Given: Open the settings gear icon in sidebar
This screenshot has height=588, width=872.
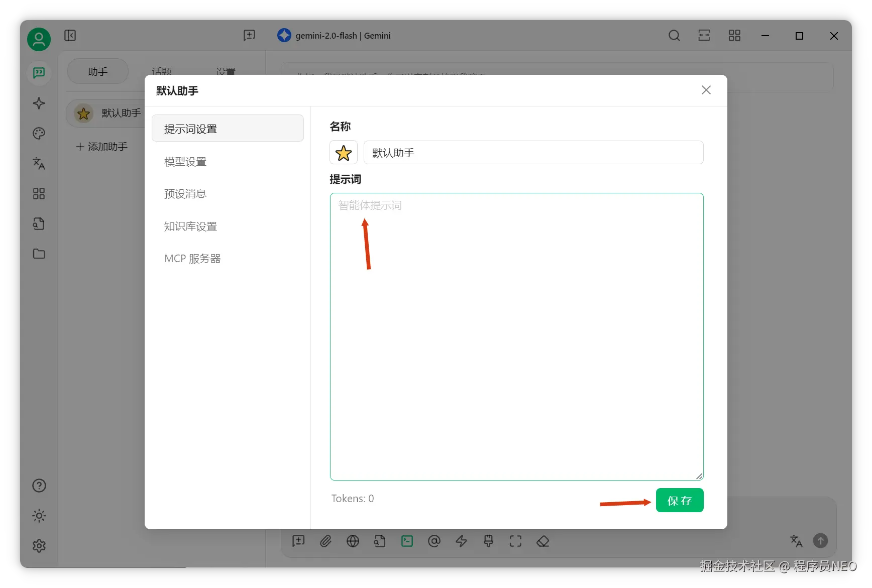Looking at the screenshot, I should 39,546.
